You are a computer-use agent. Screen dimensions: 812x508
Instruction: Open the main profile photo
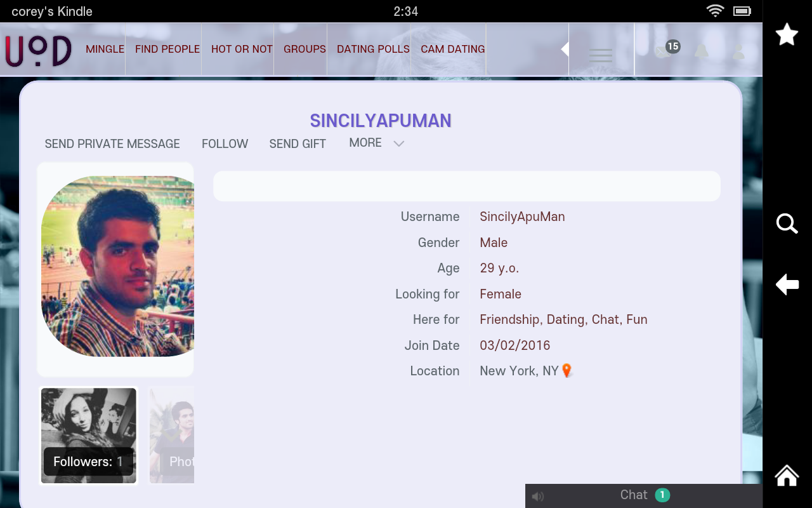[117, 266]
